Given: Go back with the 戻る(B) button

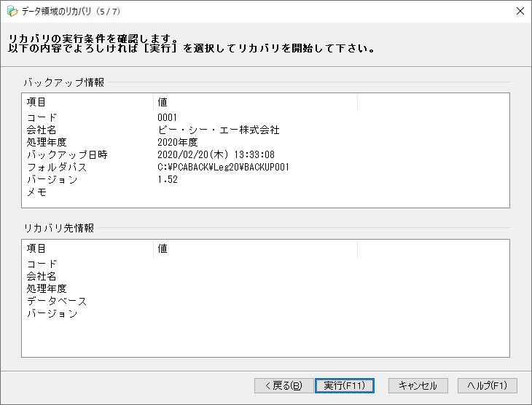Looking at the screenshot, I should click(x=283, y=385).
